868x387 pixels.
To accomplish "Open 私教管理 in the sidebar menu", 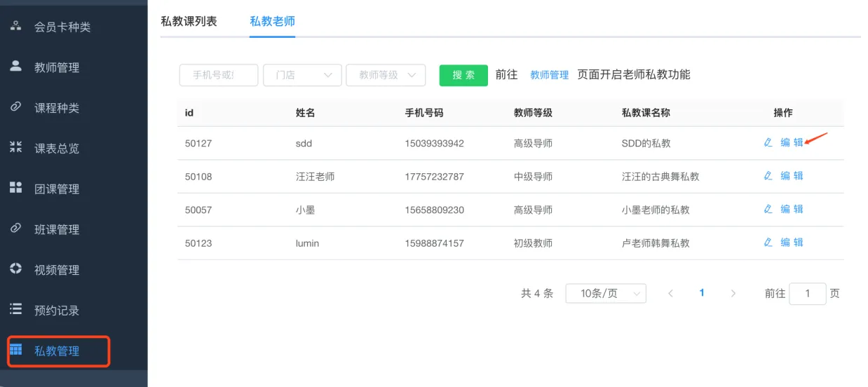I will [x=57, y=351].
